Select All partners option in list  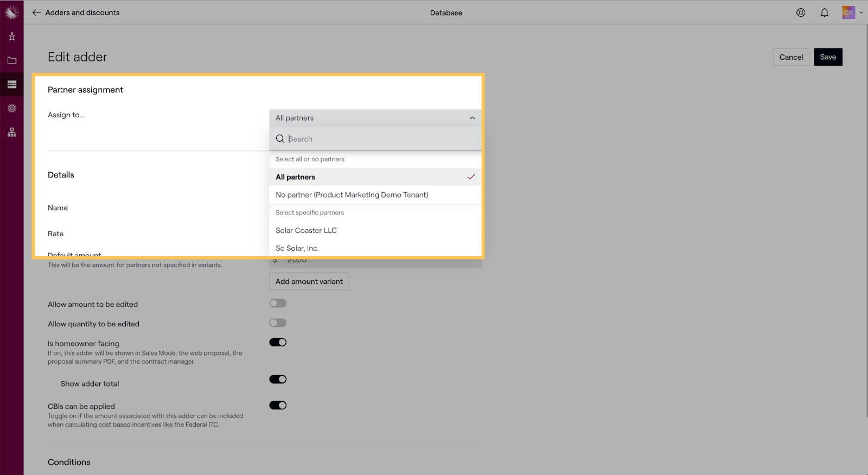point(375,177)
